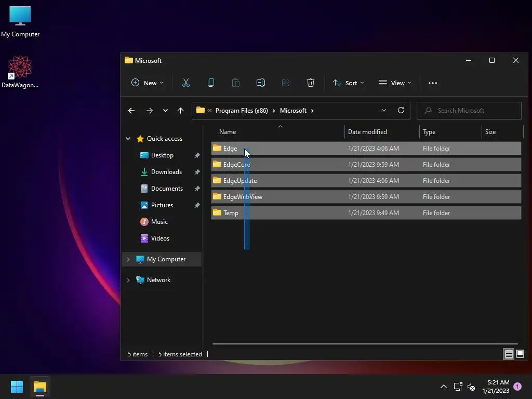Image resolution: width=532 pixels, height=399 pixels.
Task: Sort by the Size column header
Action: pos(502,132)
